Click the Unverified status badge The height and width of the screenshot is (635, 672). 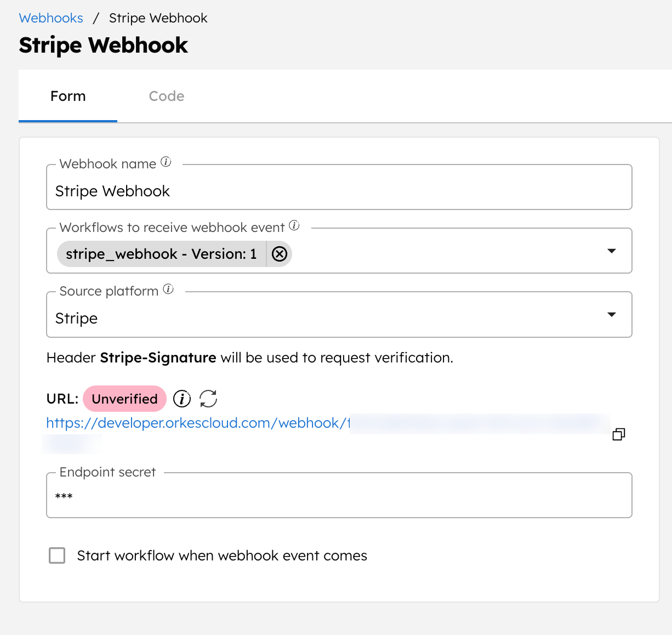click(124, 399)
